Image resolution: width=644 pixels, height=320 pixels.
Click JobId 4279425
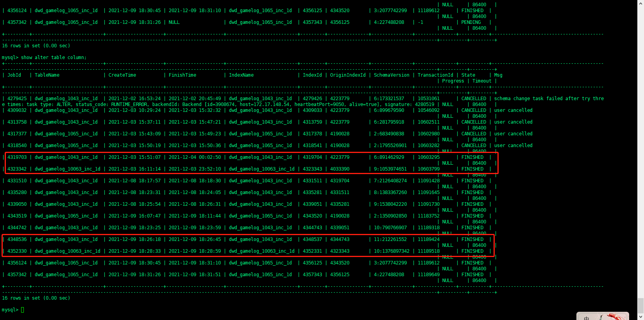(17, 99)
